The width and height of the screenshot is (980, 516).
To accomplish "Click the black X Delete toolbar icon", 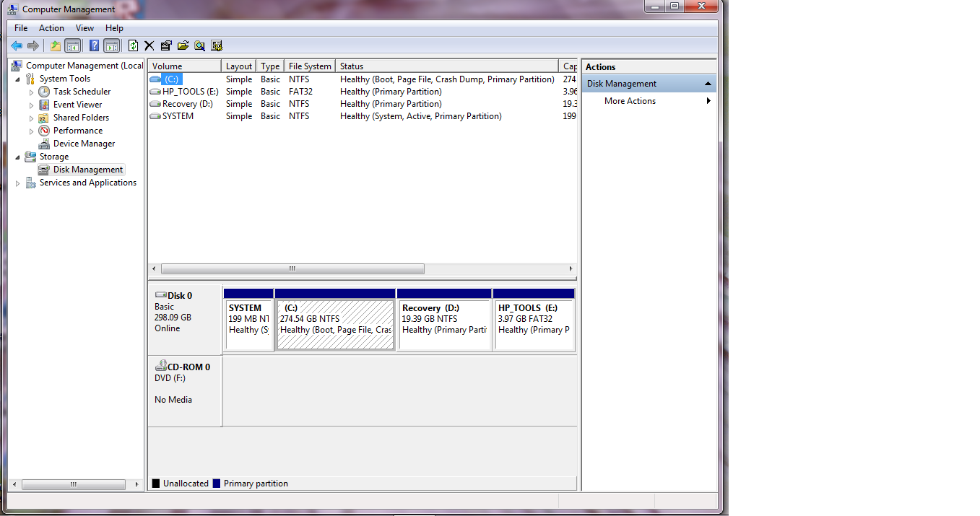I will (x=149, y=45).
